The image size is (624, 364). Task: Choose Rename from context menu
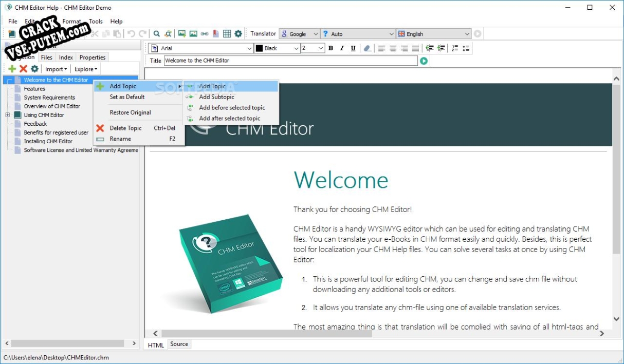pyautogui.click(x=138, y=139)
